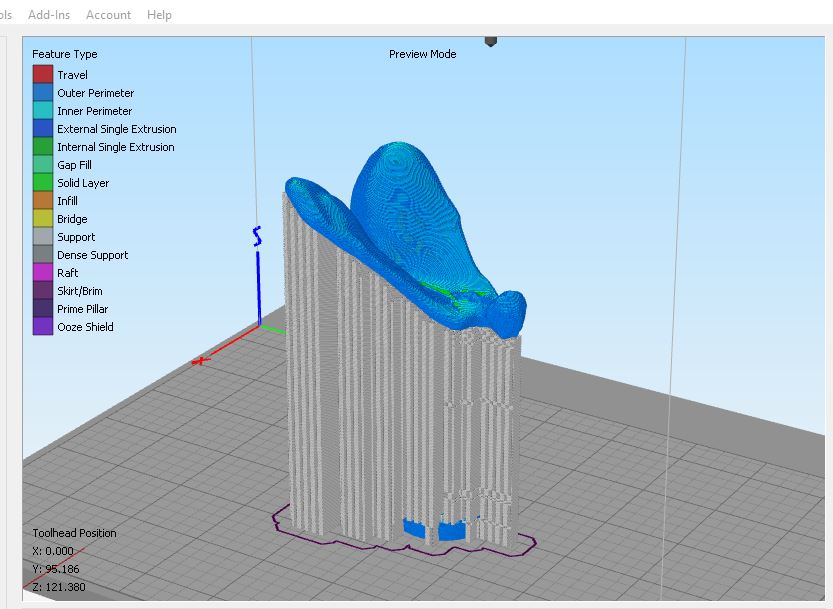Click the Travel red color swatch
This screenshot has width=833, height=609.
coord(43,75)
